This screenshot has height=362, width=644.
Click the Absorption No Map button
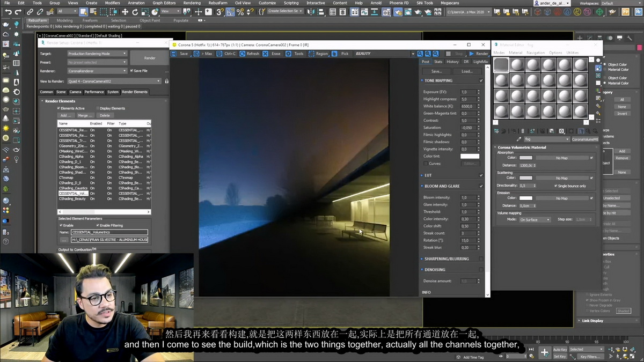561,158
